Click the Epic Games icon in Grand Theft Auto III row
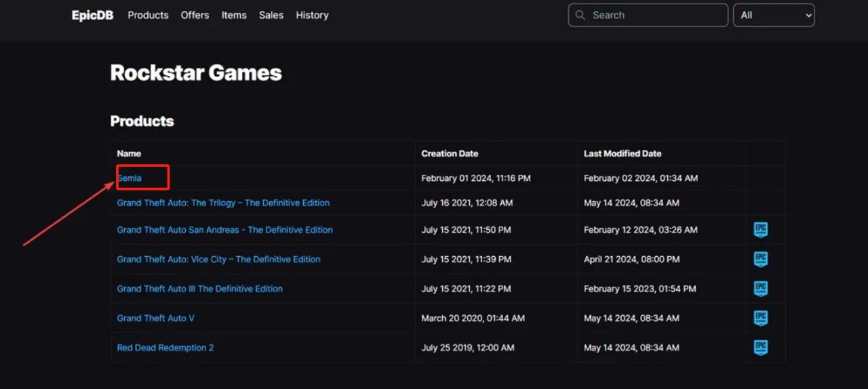Screen dimensions: 868x389 pos(761,289)
